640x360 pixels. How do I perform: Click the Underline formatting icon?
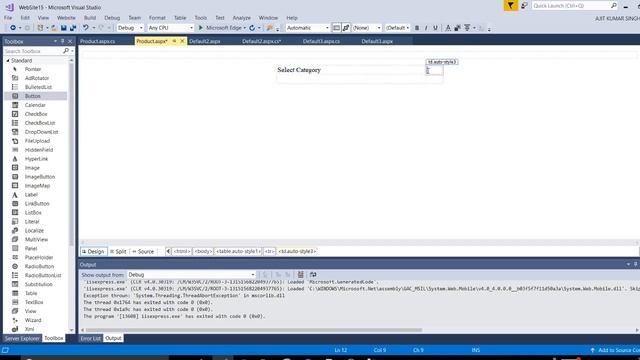pyautogui.click(x=436, y=28)
